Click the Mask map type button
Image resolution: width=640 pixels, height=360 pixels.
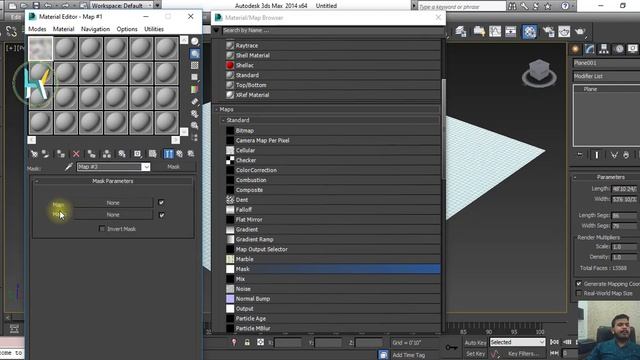[x=173, y=167]
